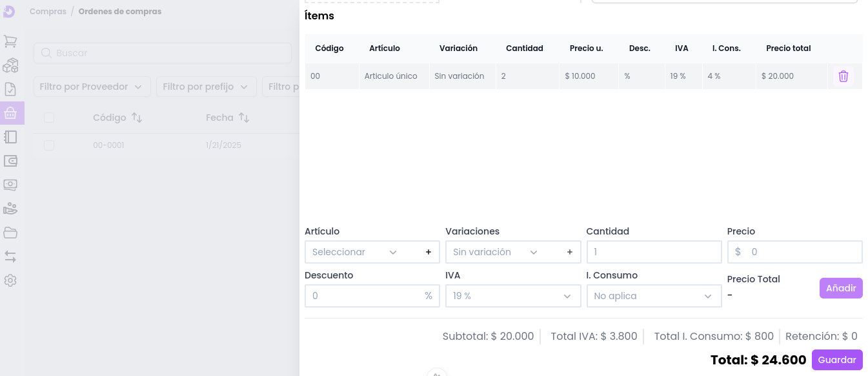Select the purchases basket sidebar icon
The height and width of the screenshot is (376, 868).
pyautogui.click(x=10, y=113)
